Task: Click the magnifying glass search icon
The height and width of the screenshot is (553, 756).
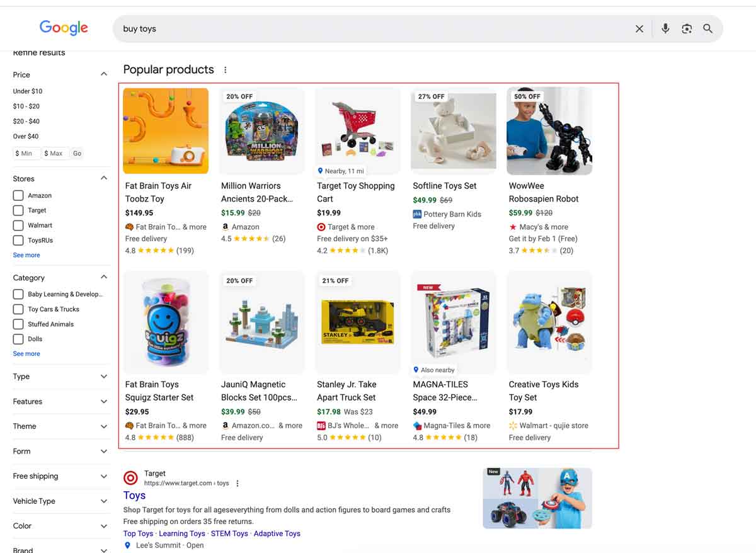Action: [708, 29]
